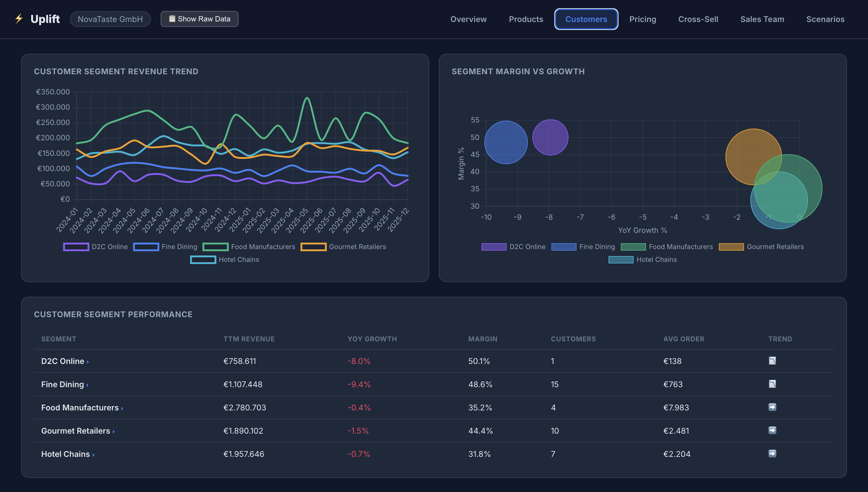
Task: Click the orange Gourmet Retailers bubble
Action: click(753, 157)
